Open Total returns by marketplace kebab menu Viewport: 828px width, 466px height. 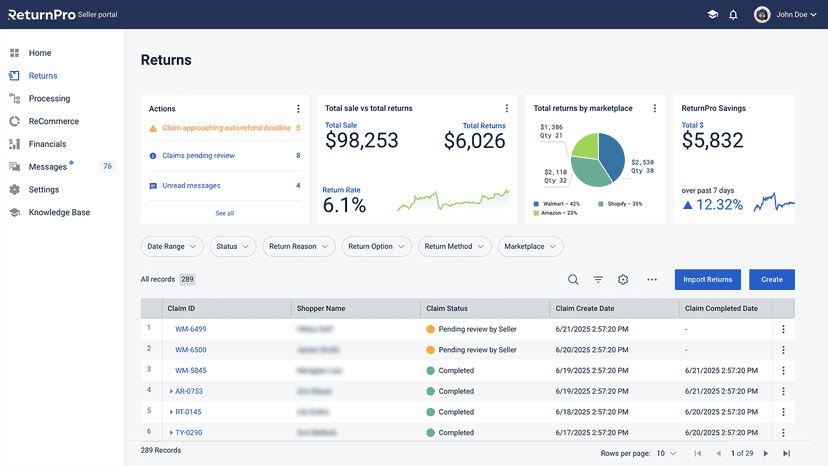[x=655, y=108]
